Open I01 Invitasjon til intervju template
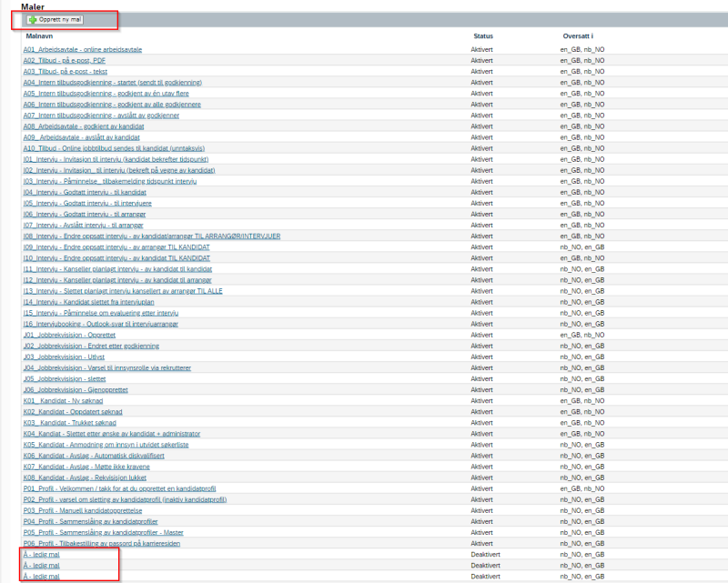Viewport: 728px width, 583px height. (x=116, y=160)
